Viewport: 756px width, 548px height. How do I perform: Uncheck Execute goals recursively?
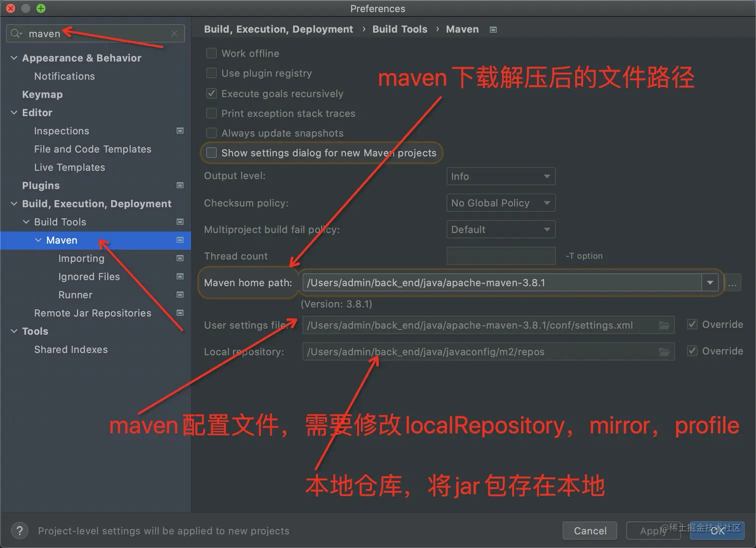(x=211, y=94)
